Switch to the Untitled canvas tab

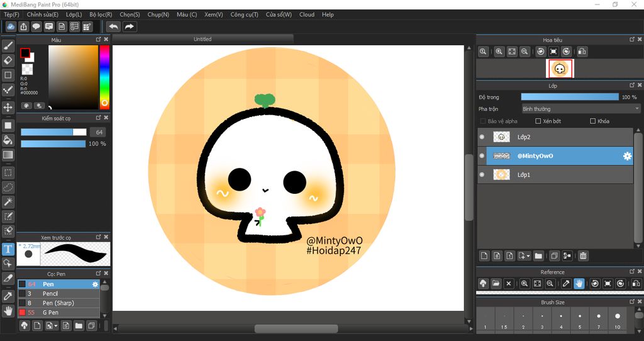tap(203, 39)
